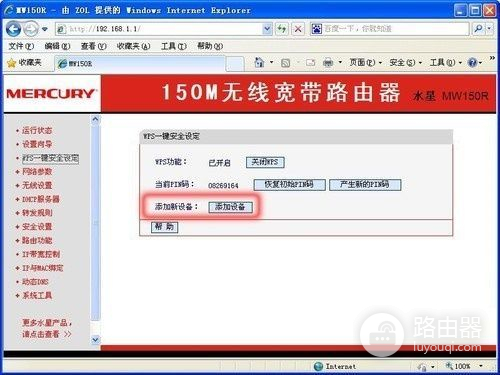500x375 pixels.
Task: Click the PIN code value 08269164
Action: pyautogui.click(x=223, y=186)
